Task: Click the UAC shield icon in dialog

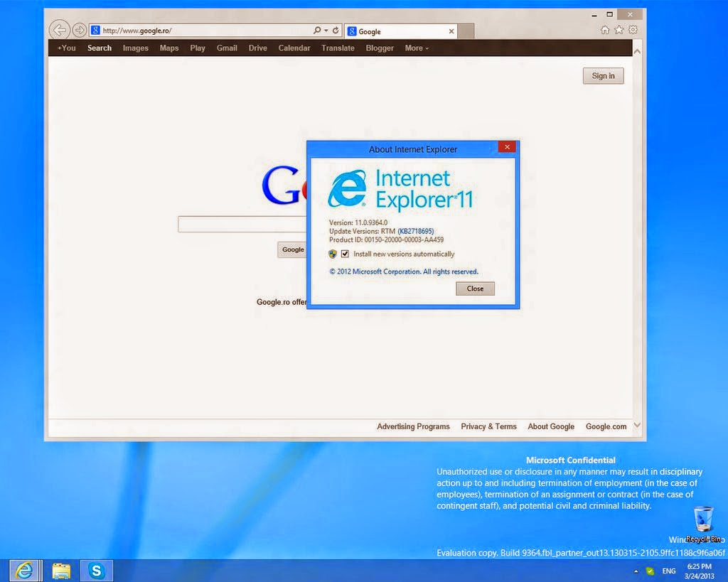Action: pyautogui.click(x=333, y=254)
